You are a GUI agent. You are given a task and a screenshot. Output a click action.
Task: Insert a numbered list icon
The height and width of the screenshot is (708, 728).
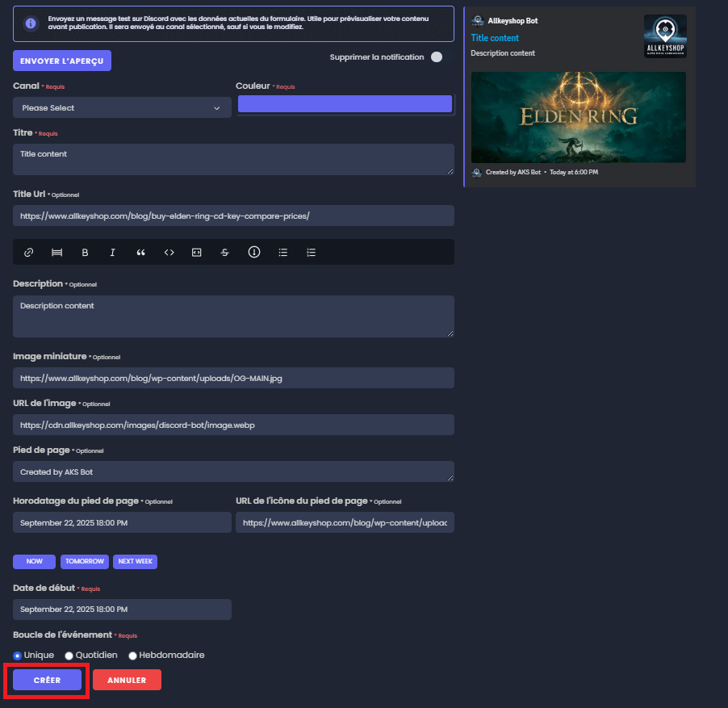coord(311,252)
